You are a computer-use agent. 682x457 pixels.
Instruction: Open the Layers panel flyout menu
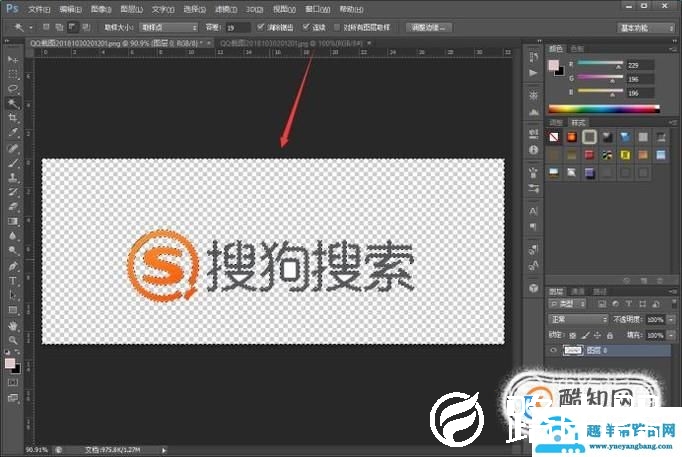[x=673, y=291]
